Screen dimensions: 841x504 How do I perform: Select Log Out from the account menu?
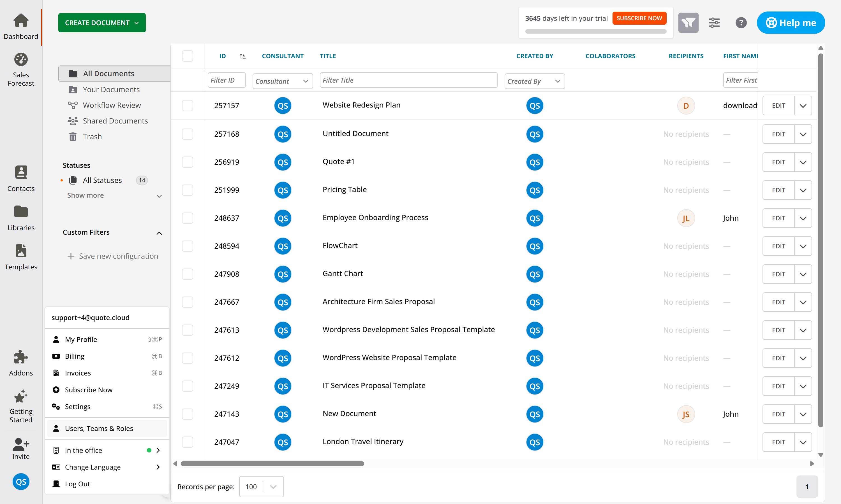(77, 484)
